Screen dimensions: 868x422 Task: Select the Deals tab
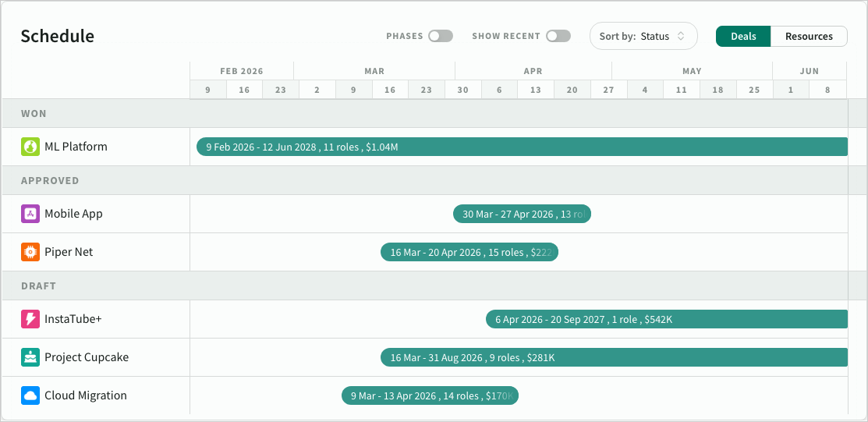tap(742, 36)
